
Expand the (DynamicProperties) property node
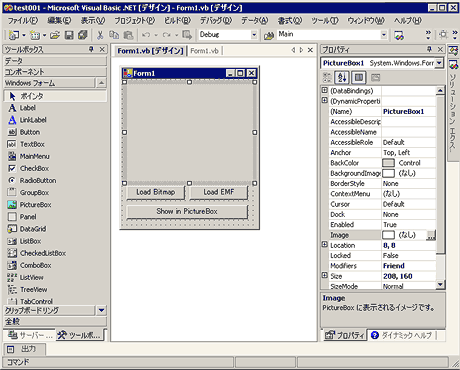325,101
